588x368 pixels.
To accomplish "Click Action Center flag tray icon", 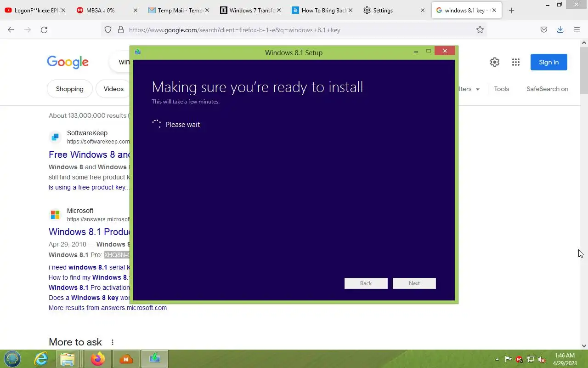I will point(509,359).
